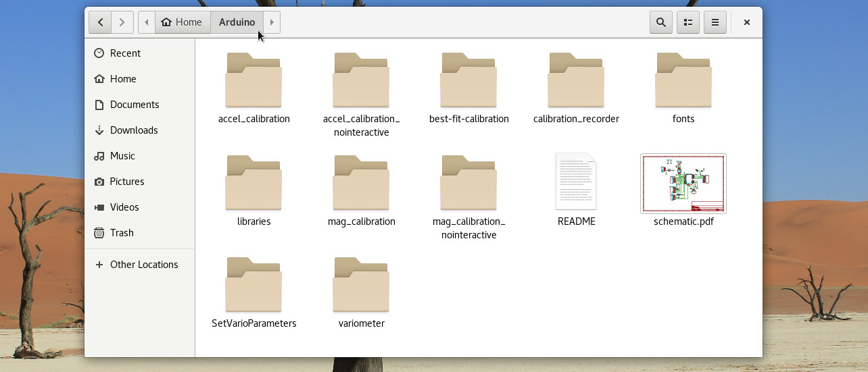The height and width of the screenshot is (372, 868).
Task: Go back with the left arrow
Action: coord(100,22)
